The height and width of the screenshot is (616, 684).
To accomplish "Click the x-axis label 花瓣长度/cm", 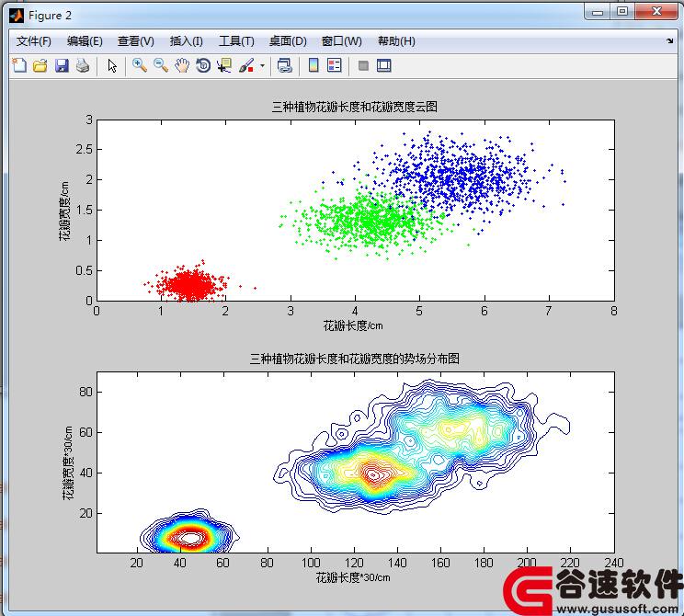I will pos(353,325).
